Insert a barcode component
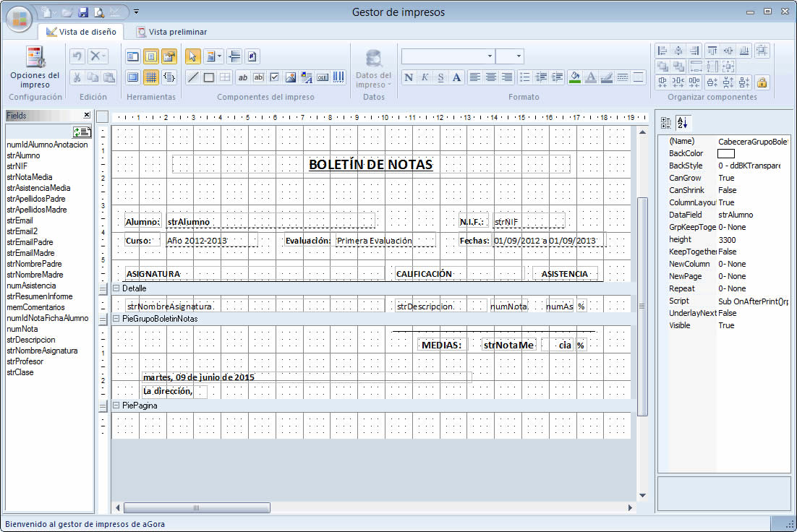The image size is (797, 532). pos(338,77)
